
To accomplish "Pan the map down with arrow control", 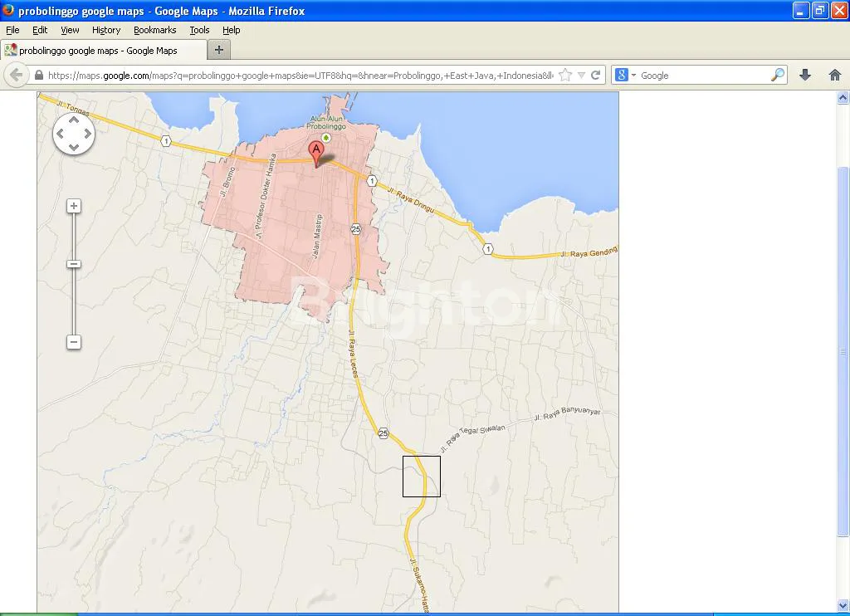I will [x=74, y=147].
